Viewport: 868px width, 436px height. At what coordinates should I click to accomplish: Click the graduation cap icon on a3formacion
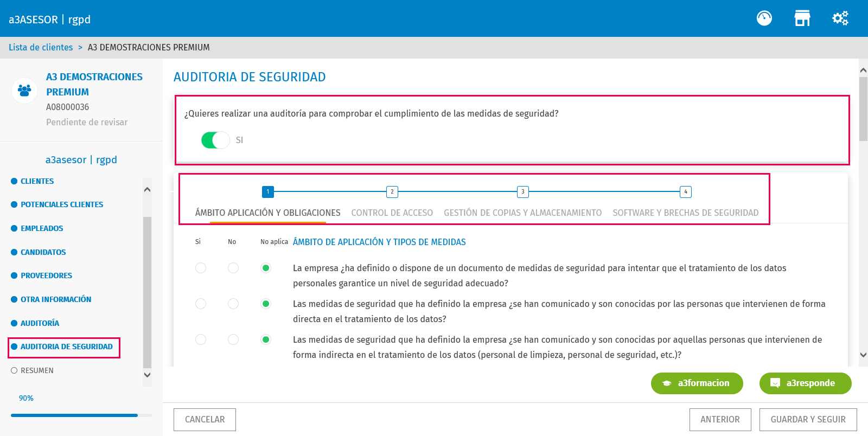click(x=667, y=383)
